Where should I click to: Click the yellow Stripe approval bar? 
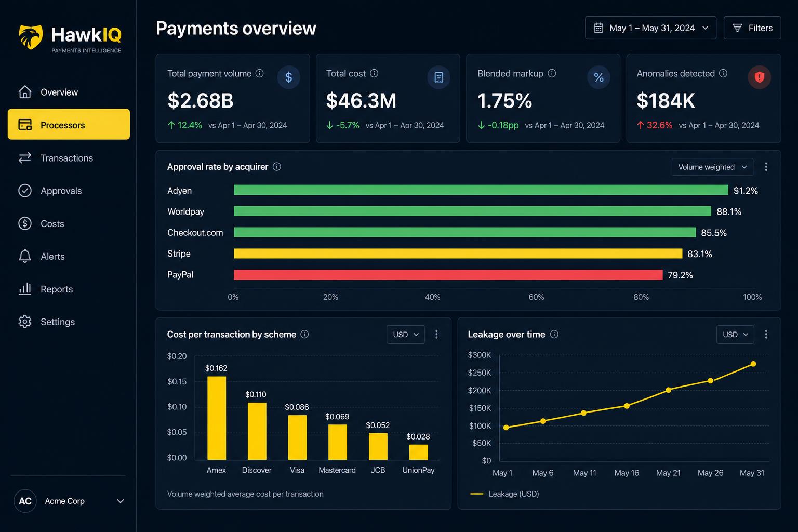pos(458,254)
